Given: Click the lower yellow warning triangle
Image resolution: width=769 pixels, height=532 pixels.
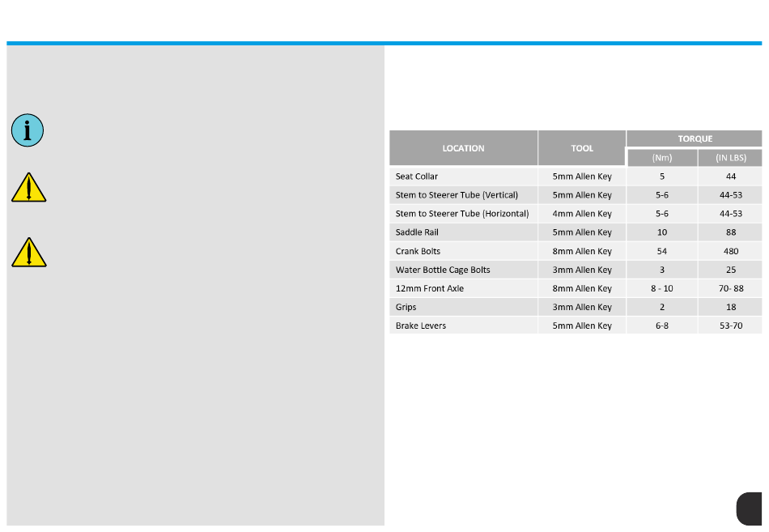Looking at the screenshot, I should pos(29,253).
